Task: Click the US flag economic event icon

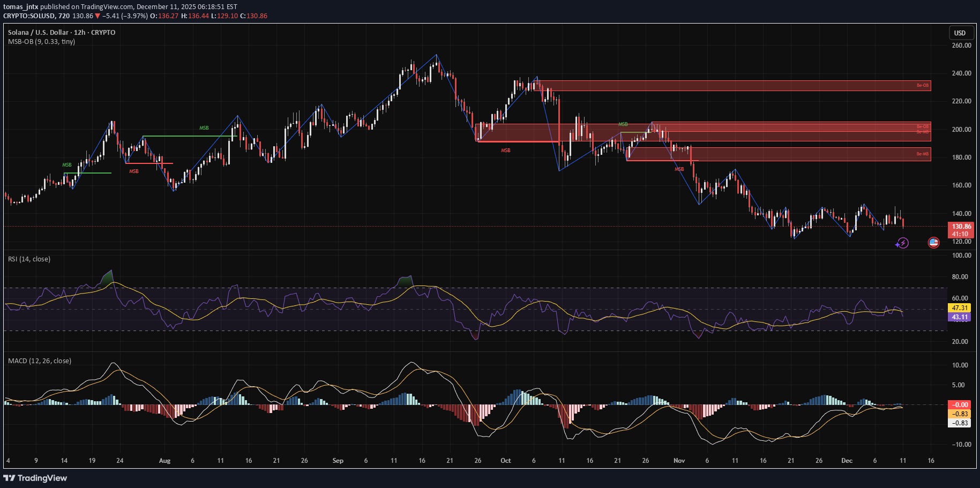Action: (933, 243)
